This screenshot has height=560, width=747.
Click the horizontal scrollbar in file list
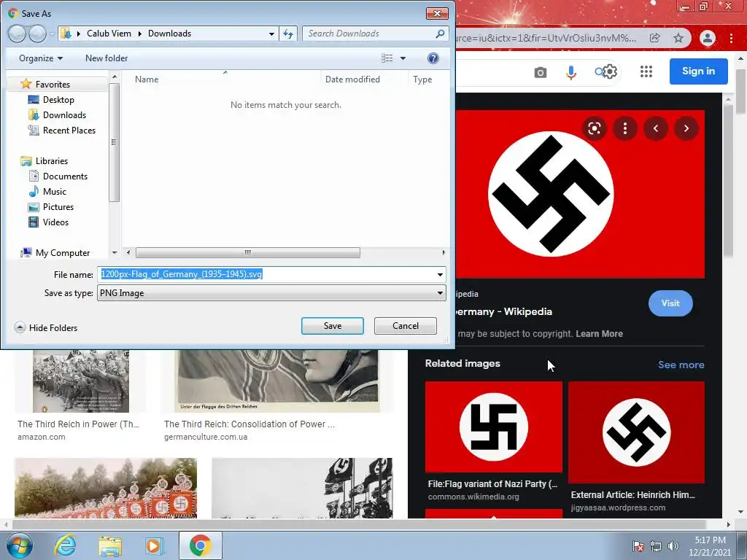click(248, 252)
